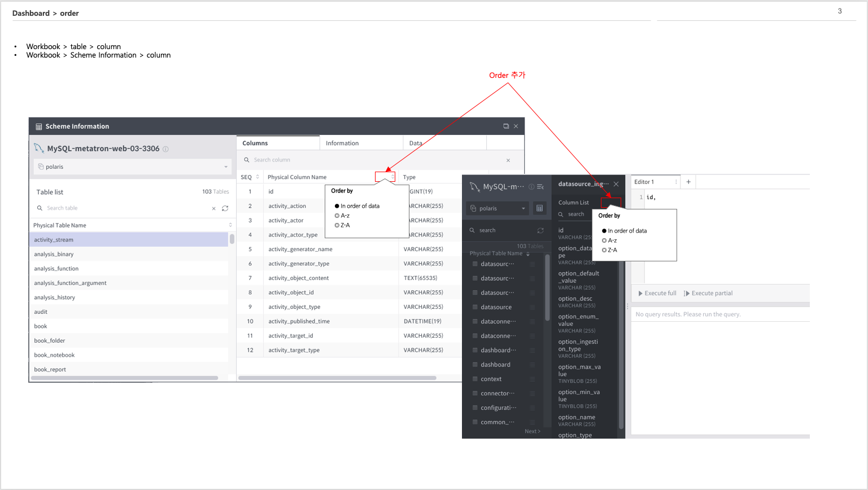Select the book_notebook table row
868x490 pixels.
tap(129, 355)
